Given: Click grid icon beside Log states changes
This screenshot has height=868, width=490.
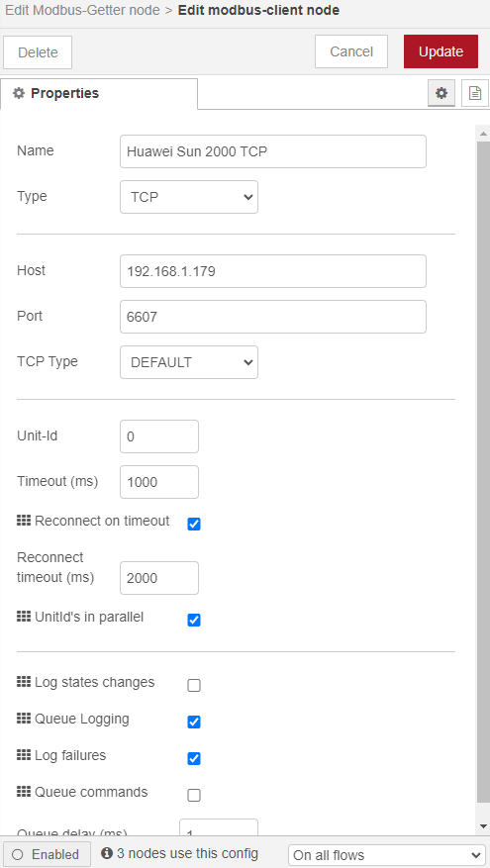Looking at the screenshot, I should (x=23, y=682).
